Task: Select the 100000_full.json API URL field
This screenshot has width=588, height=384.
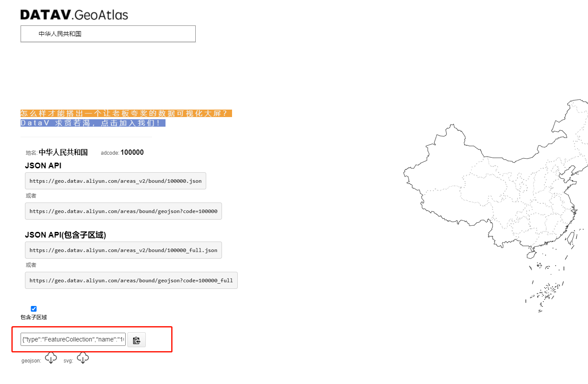Action: [x=123, y=250]
